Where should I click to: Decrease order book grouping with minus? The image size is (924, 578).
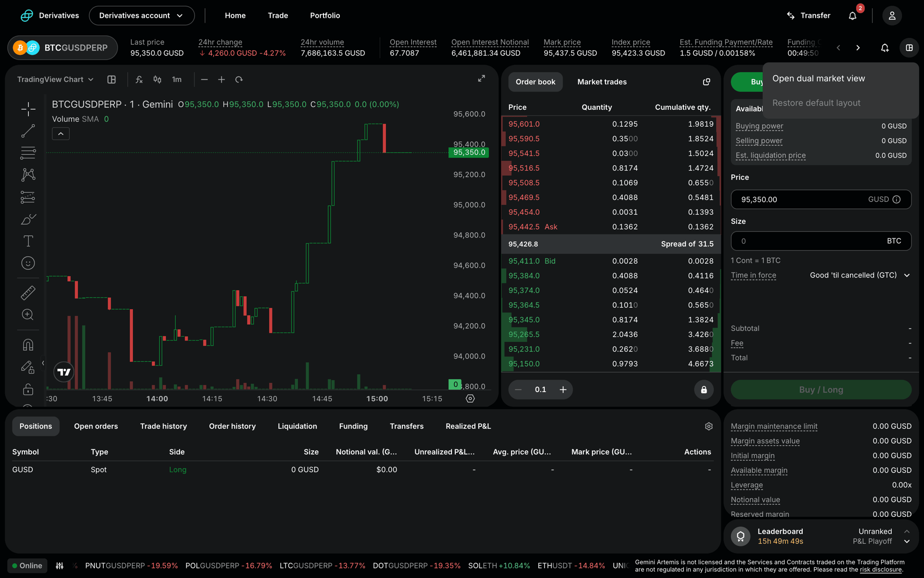coord(518,390)
